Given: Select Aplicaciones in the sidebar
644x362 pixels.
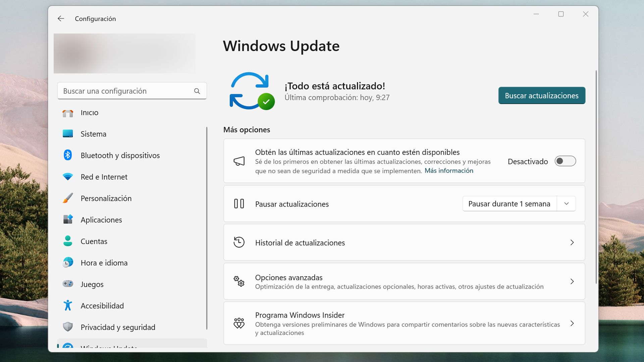Looking at the screenshot, I should click(131, 220).
